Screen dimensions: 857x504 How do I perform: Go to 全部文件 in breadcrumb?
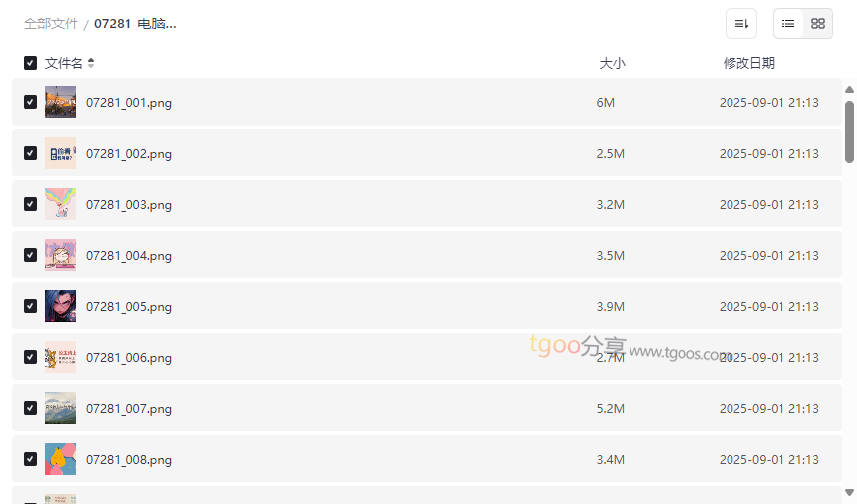51,24
